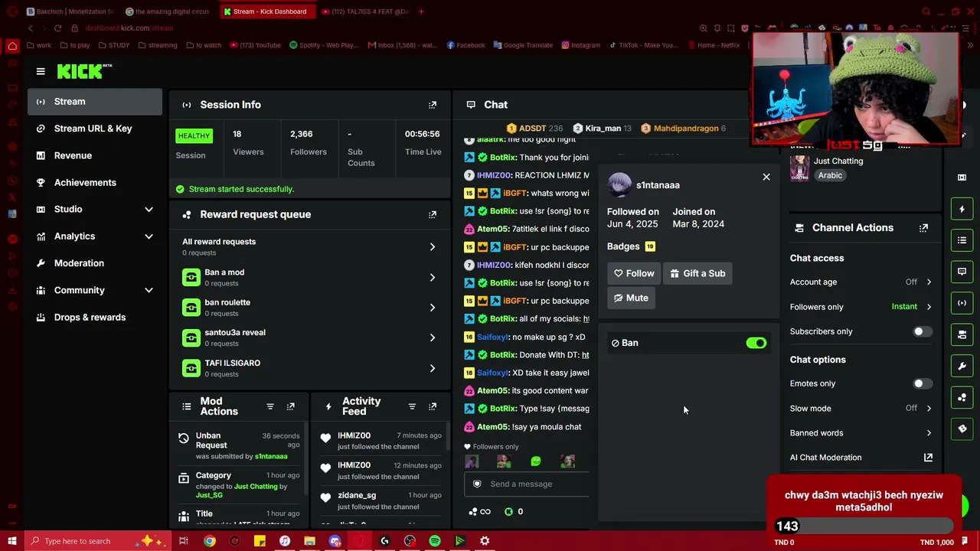Open the Spotify Web Player bookmark
Viewport: 980px width, 551px height.
click(x=323, y=45)
